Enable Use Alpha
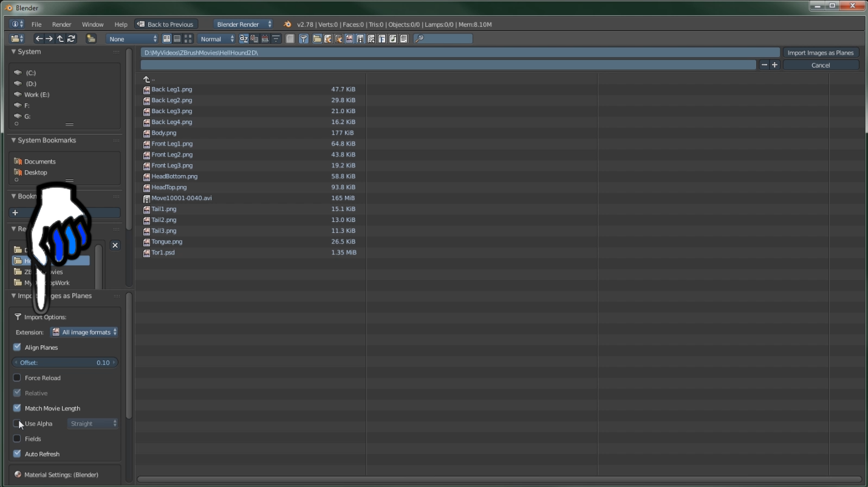The width and height of the screenshot is (868, 487). (x=17, y=423)
